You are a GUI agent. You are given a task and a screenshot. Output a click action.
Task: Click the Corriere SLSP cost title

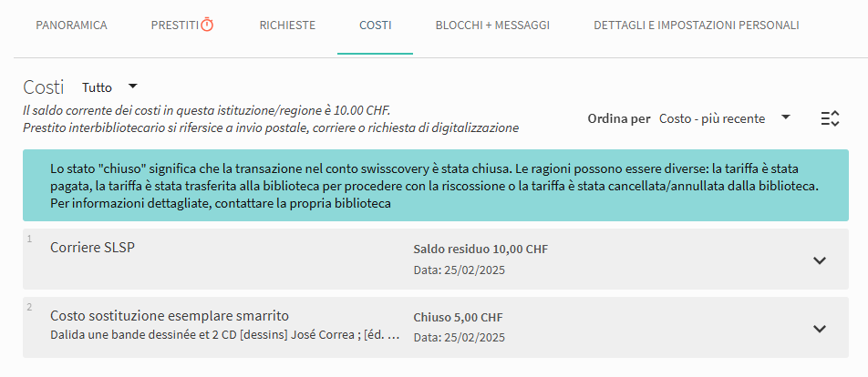92,248
